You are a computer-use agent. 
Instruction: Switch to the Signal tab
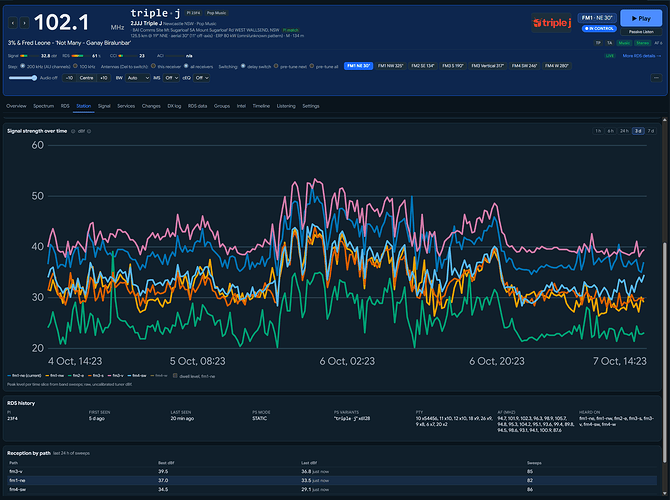tap(104, 106)
